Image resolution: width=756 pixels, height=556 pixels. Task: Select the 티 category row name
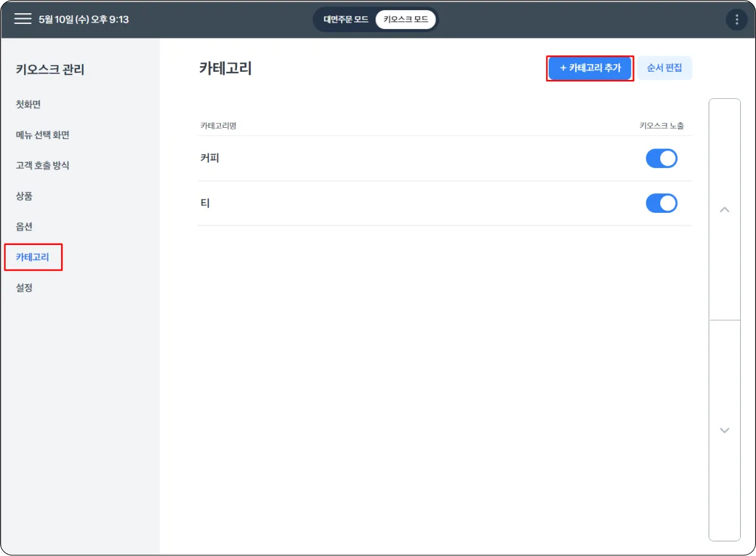[205, 203]
